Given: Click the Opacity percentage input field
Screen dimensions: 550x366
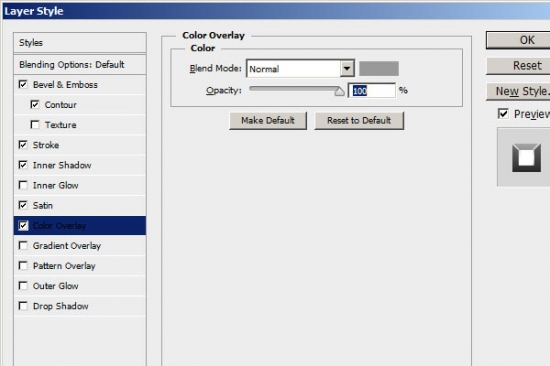Looking at the screenshot, I should click(x=372, y=91).
